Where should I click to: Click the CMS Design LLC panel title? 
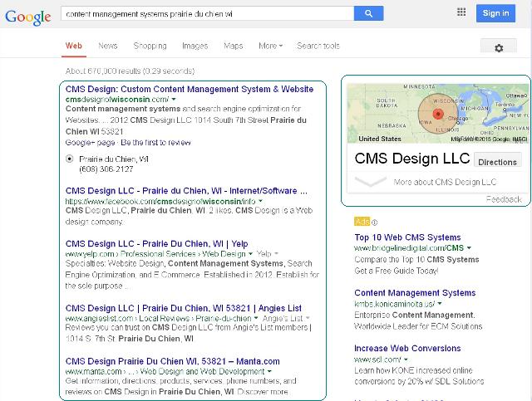click(412, 159)
